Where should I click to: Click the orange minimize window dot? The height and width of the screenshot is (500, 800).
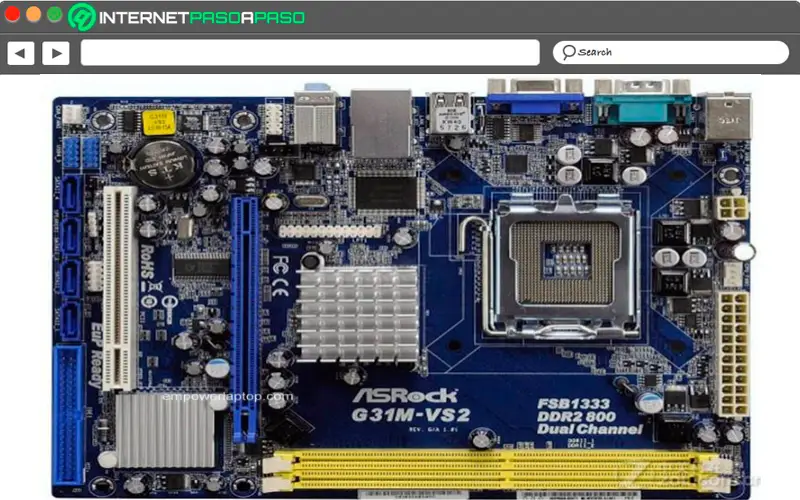point(34,14)
